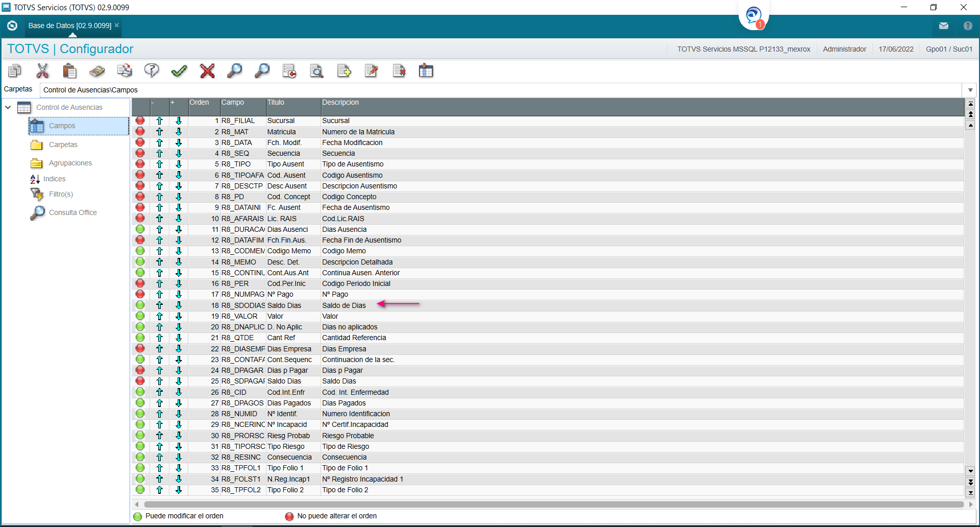The width and height of the screenshot is (980, 527).
Task: Open the mail envelope icon in header
Action: click(944, 26)
